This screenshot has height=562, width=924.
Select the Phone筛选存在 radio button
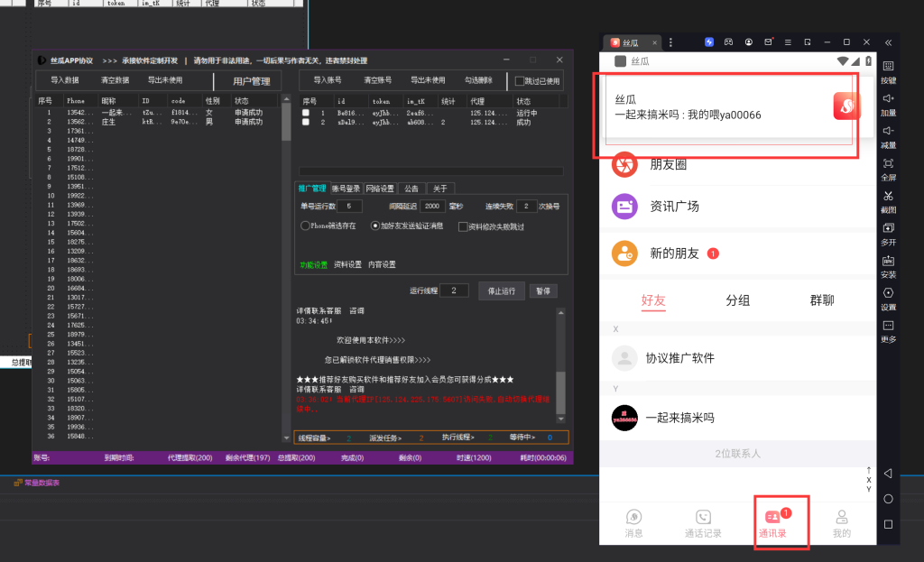click(304, 226)
